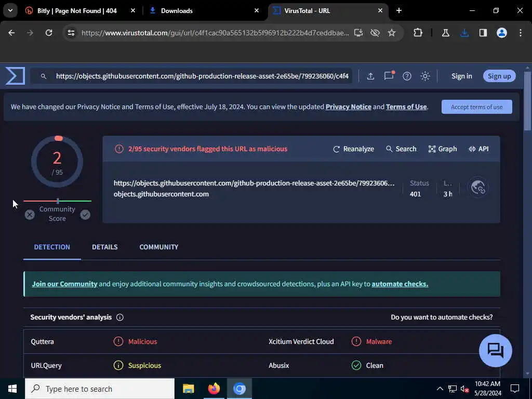
Task: Open browser downloads icon
Action: click(464, 33)
